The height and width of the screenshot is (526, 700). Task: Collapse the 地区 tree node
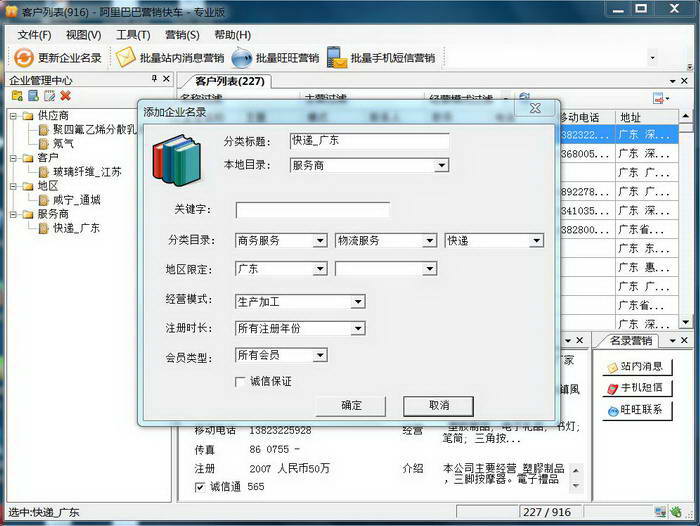click(14, 186)
